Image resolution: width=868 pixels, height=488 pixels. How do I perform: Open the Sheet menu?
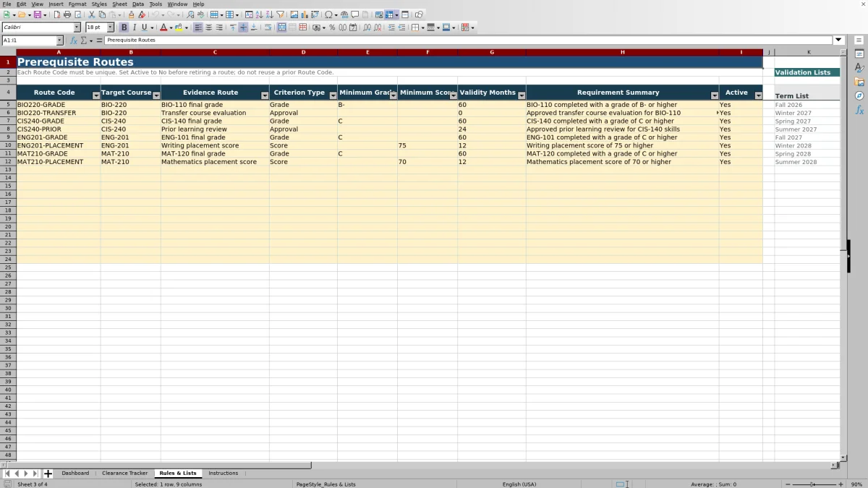point(119,4)
